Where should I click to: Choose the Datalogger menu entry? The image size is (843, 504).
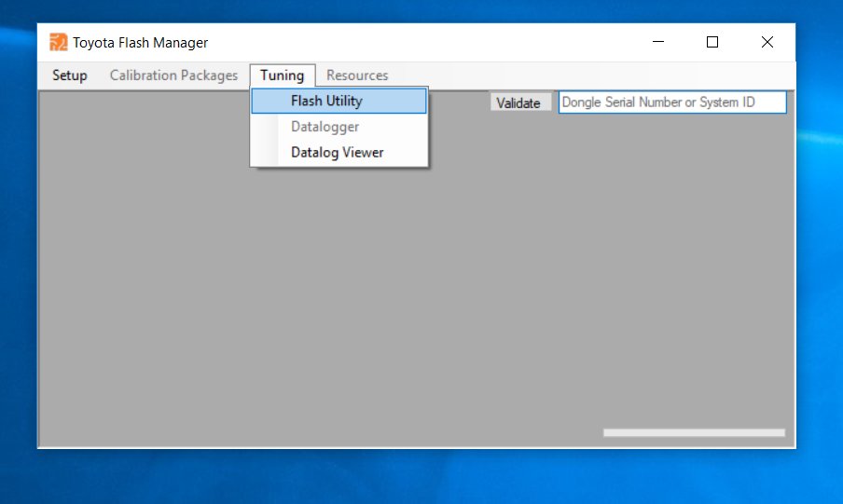tap(339, 127)
